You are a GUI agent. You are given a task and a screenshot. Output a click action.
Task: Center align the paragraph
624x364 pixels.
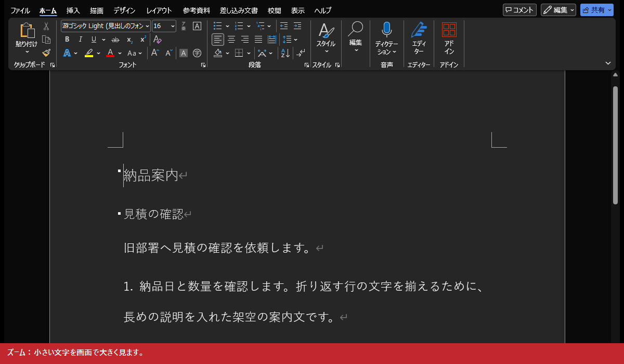[x=231, y=40]
